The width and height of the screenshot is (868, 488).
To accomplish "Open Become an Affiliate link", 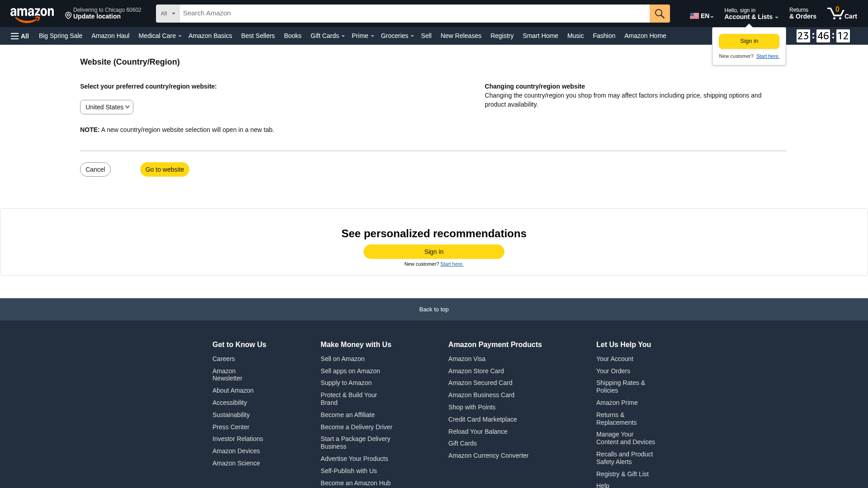I will pos(348,415).
